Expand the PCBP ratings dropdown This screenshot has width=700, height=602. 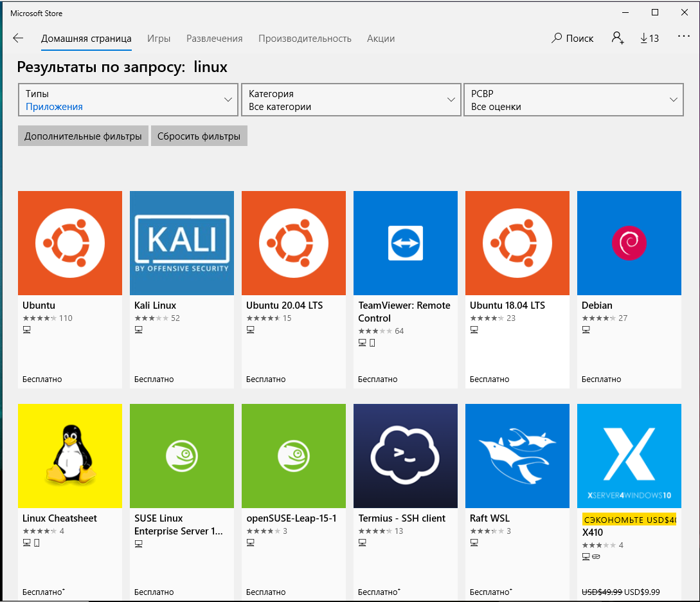573,100
